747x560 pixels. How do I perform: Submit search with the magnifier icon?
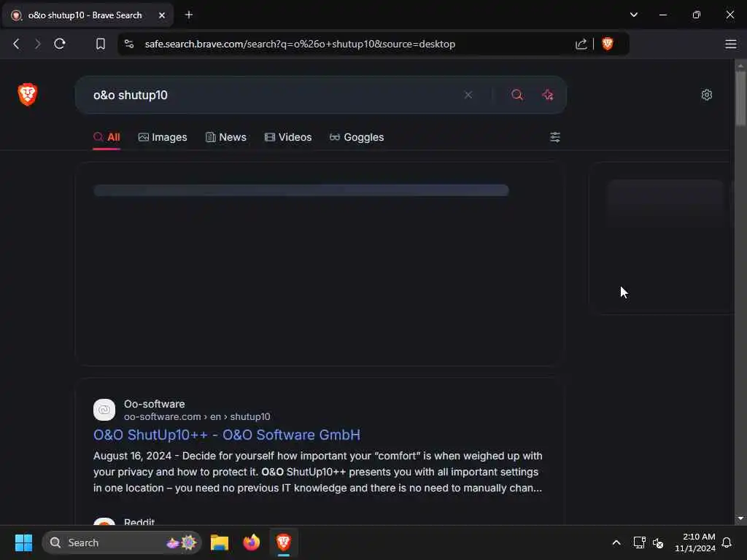tap(517, 95)
